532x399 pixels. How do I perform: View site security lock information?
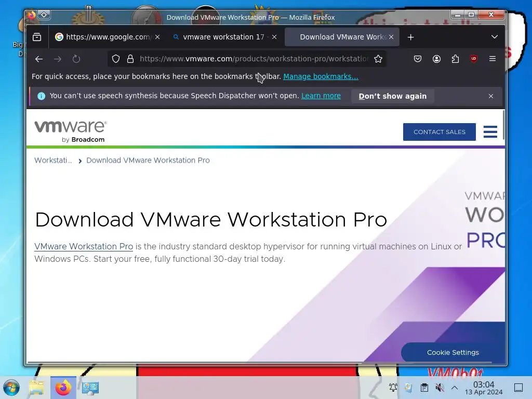[130, 59]
